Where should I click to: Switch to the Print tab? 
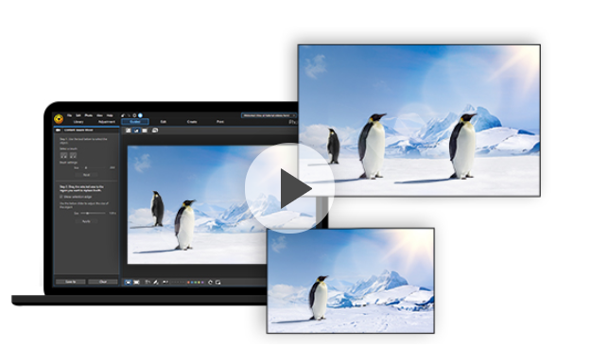point(220,122)
